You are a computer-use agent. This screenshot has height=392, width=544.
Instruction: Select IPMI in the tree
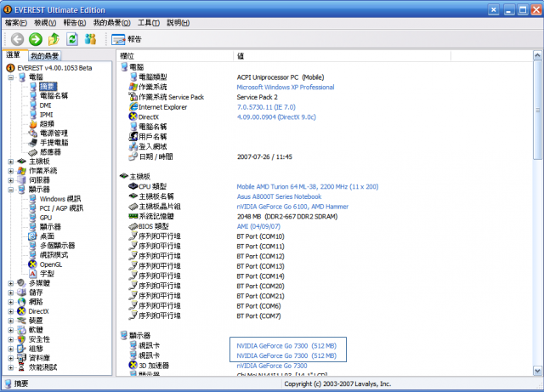pos(46,115)
